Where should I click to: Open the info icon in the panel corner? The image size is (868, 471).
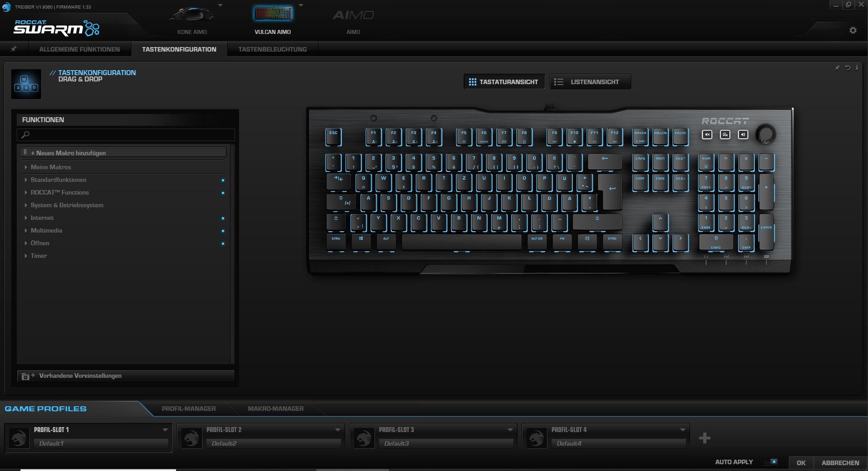[857, 68]
